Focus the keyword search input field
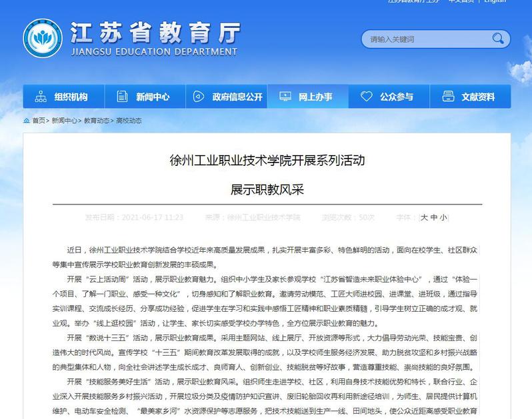 tap(427, 39)
